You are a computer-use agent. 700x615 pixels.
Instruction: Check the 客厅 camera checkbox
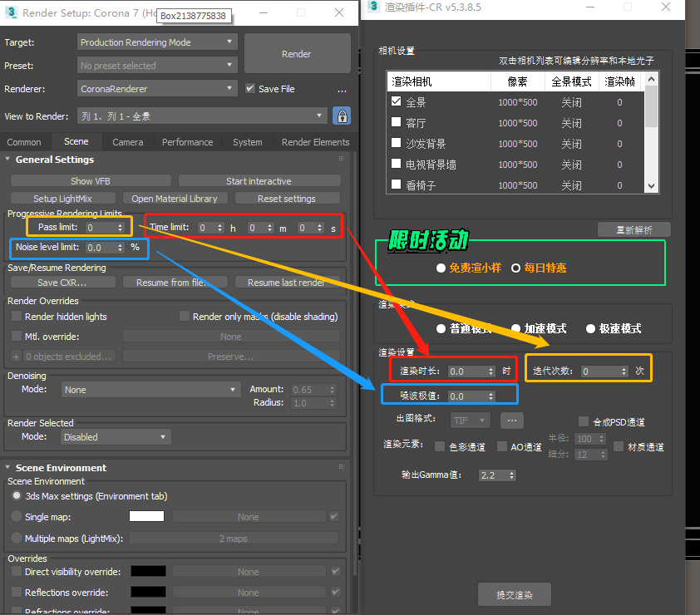tap(397, 123)
